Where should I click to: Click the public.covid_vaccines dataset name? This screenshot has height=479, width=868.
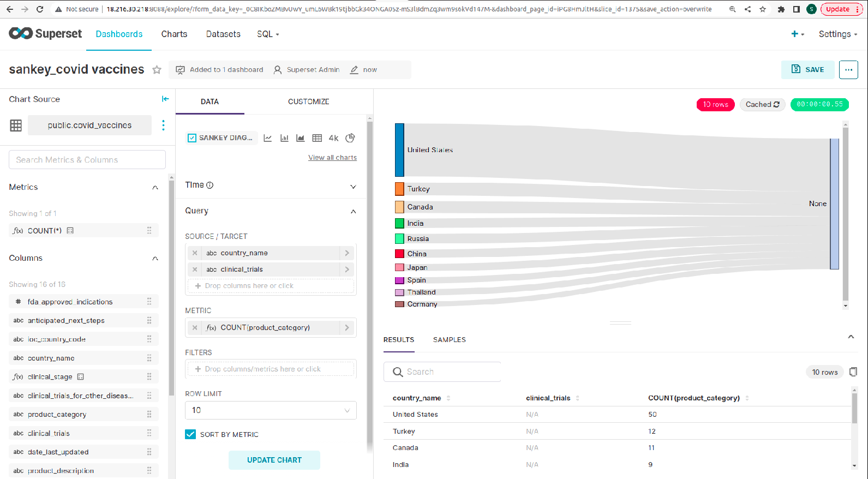coord(89,125)
